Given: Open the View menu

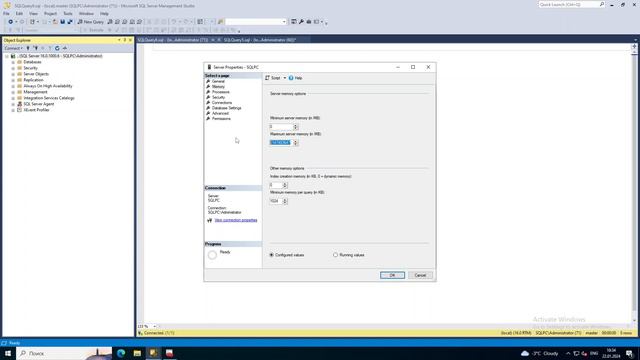Looking at the screenshot, I should click(x=33, y=13).
